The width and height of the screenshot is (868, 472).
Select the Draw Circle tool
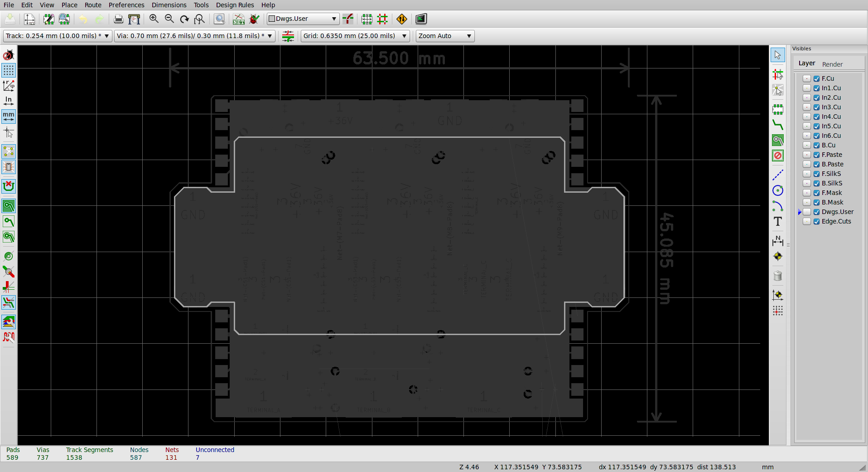click(777, 190)
